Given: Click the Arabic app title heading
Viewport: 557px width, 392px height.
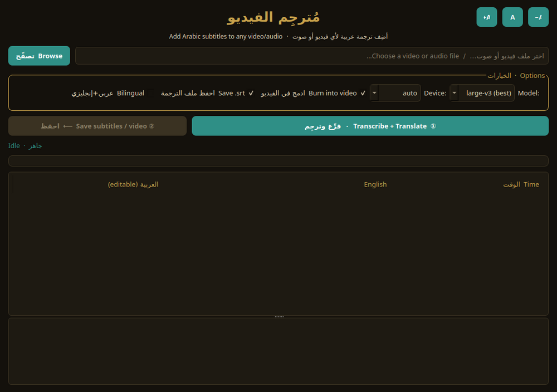Looking at the screenshot, I should point(273,17).
